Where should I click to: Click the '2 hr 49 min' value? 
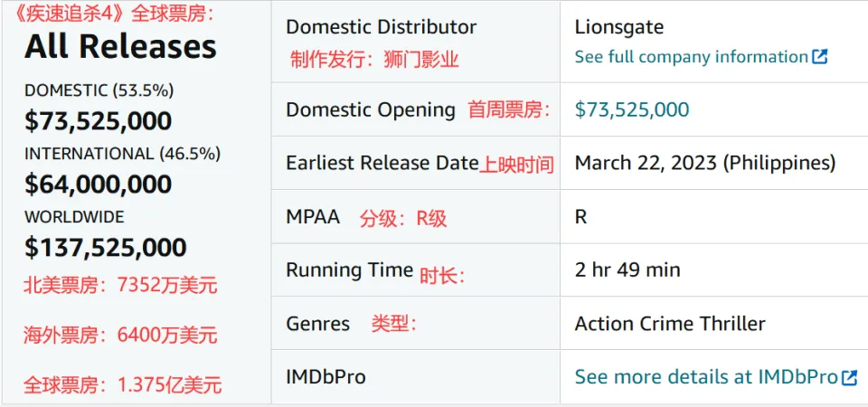coord(627,270)
